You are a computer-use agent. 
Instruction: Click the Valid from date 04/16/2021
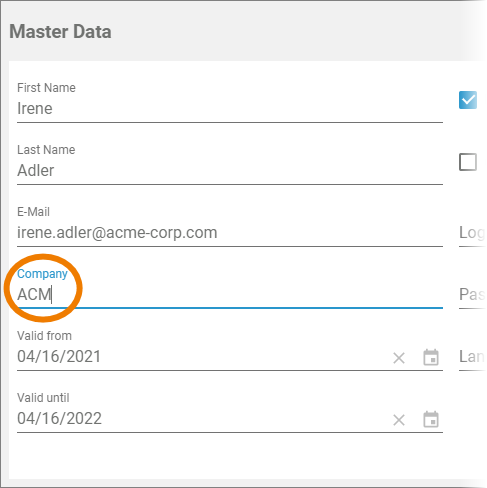coord(59,357)
